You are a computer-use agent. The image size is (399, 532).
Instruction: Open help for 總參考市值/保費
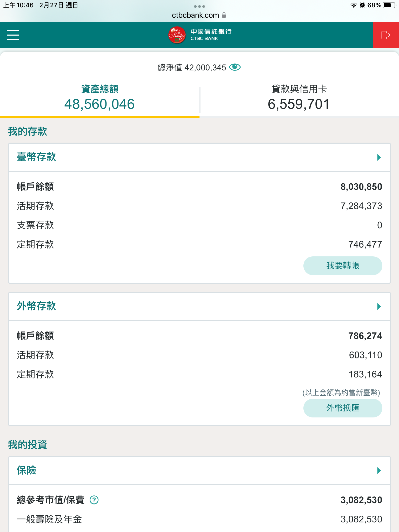pyautogui.click(x=94, y=500)
